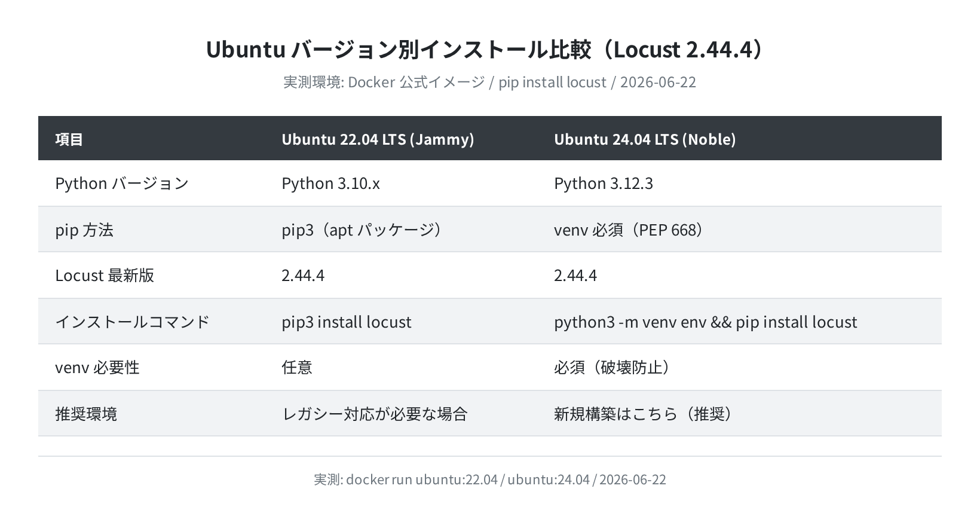This screenshot has width=980, height=513.
Task: Click the 'Ubuntu 24.04 LTS (Noble)' column header
Action: coord(645,139)
